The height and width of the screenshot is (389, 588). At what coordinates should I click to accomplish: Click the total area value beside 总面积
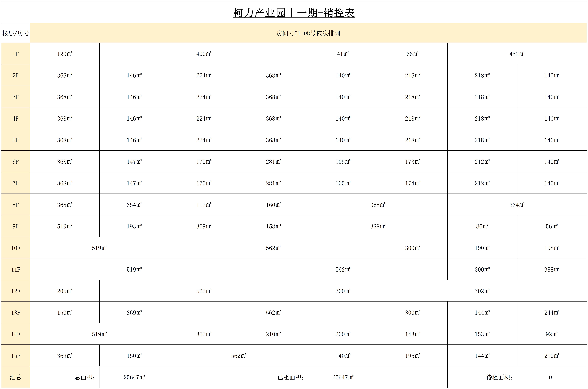tap(134, 377)
